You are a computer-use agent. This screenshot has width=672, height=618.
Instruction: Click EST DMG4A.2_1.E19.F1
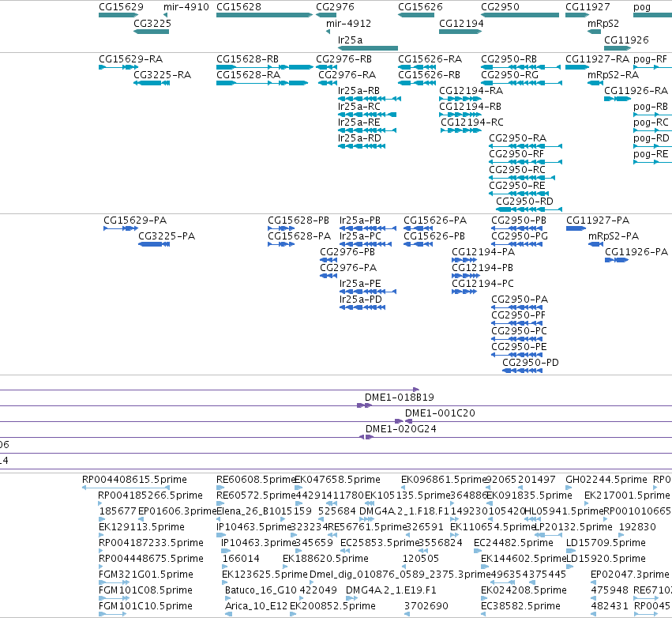click(x=391, y=590)
